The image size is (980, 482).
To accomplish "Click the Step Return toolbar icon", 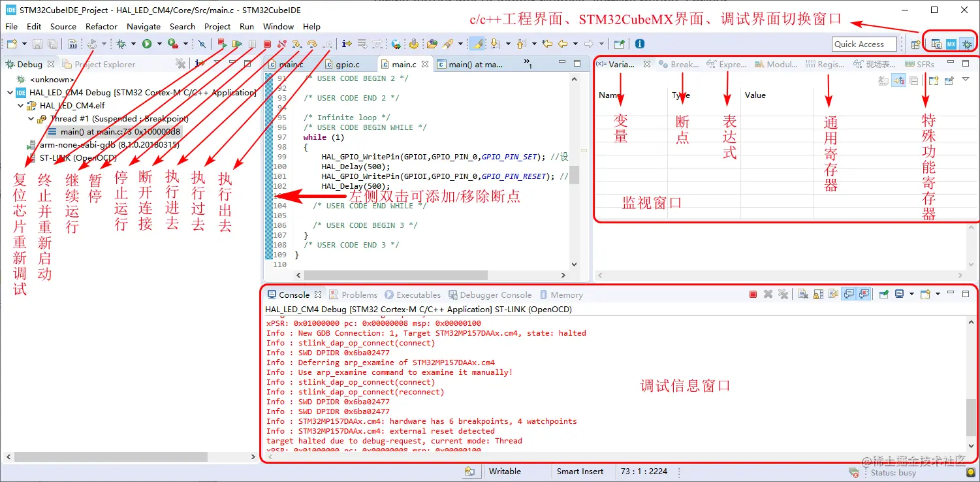I will click(327, 44).
